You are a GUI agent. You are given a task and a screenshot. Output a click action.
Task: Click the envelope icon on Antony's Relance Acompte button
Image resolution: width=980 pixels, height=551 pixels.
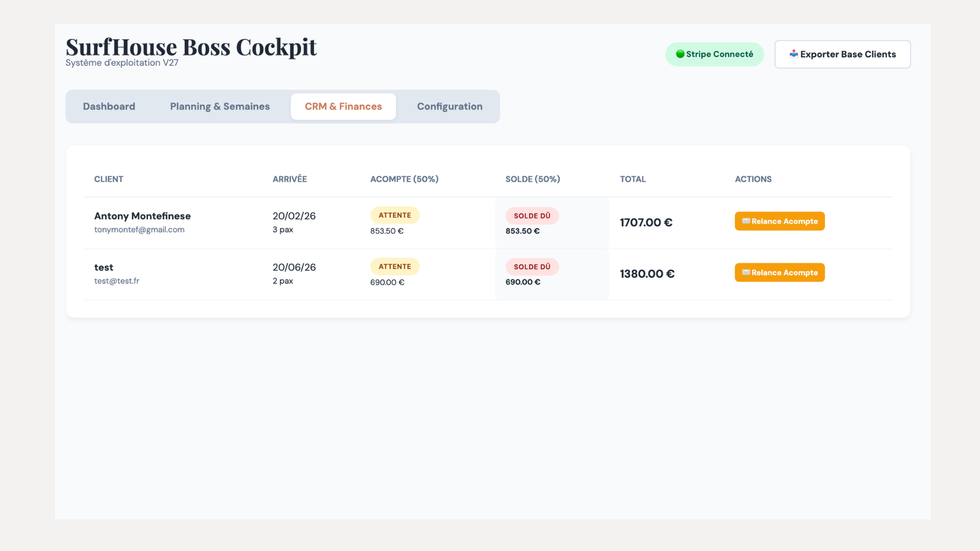click(x=746, y=221)
